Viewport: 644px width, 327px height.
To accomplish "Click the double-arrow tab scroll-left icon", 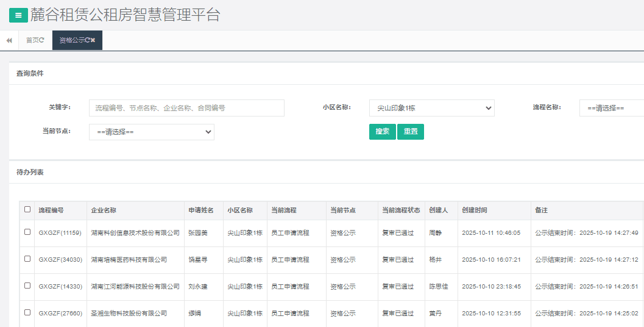I will click(9, 40).
